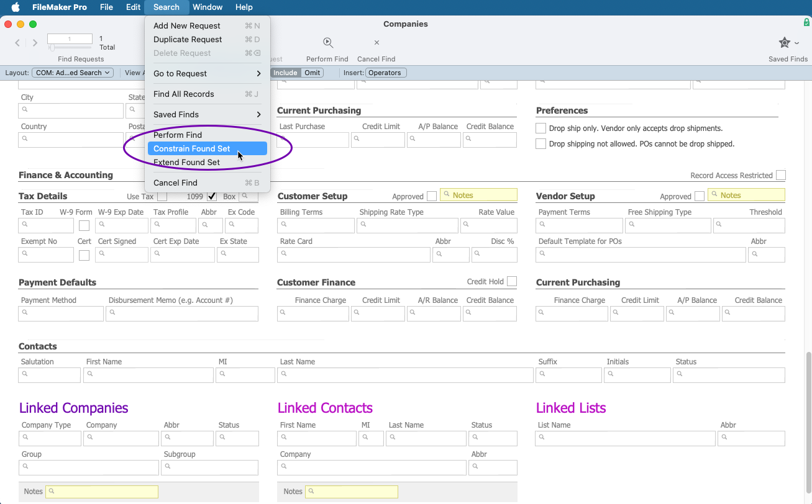The width and height of the screenshot is (812, 504).
Task: Click the Customer Setup Notes field
Action: pyautogui.click(x=478, y=196)
